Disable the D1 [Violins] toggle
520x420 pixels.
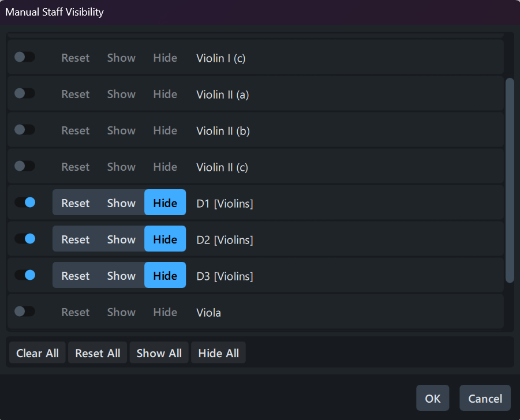coord(25,202)
